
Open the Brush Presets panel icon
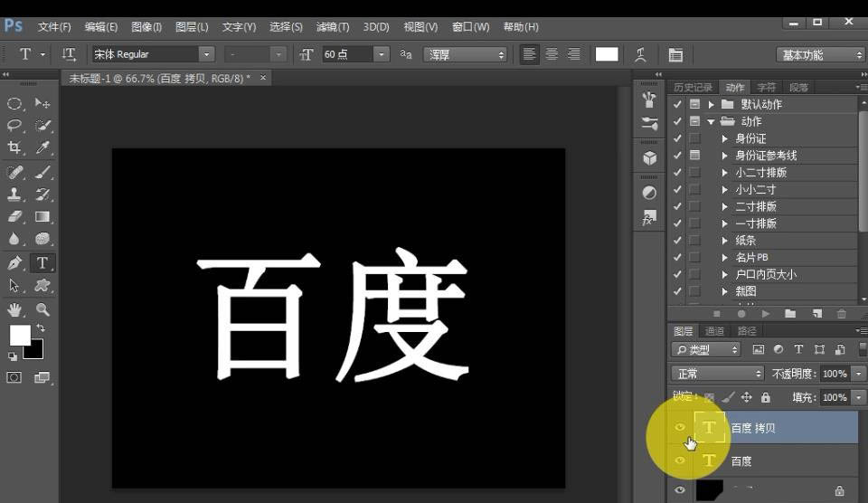click(649, 123)
